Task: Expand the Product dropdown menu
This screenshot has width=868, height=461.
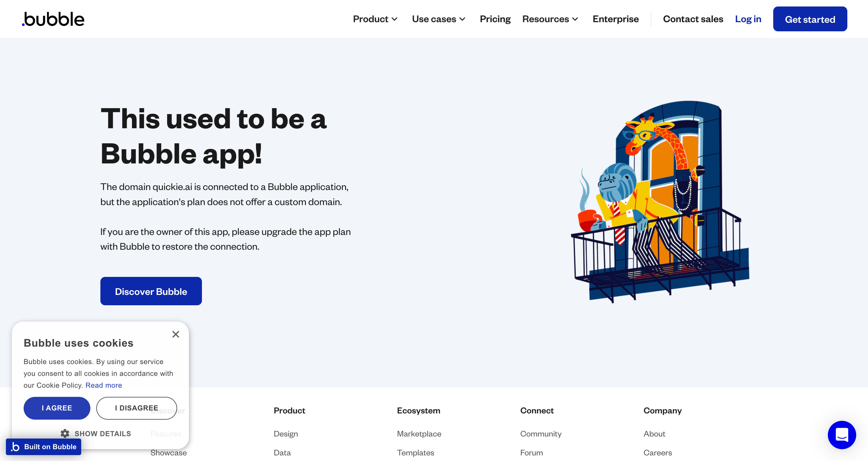Action: [375, 19]
